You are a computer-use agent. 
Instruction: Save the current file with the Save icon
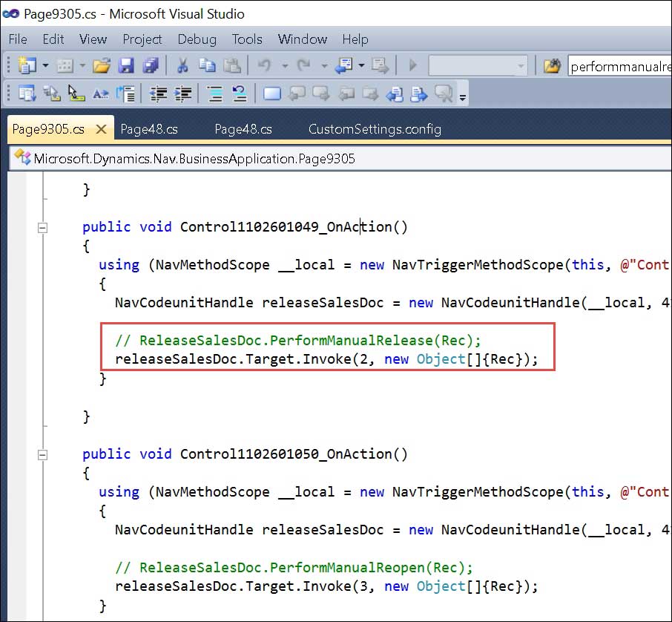coord(126,65)
